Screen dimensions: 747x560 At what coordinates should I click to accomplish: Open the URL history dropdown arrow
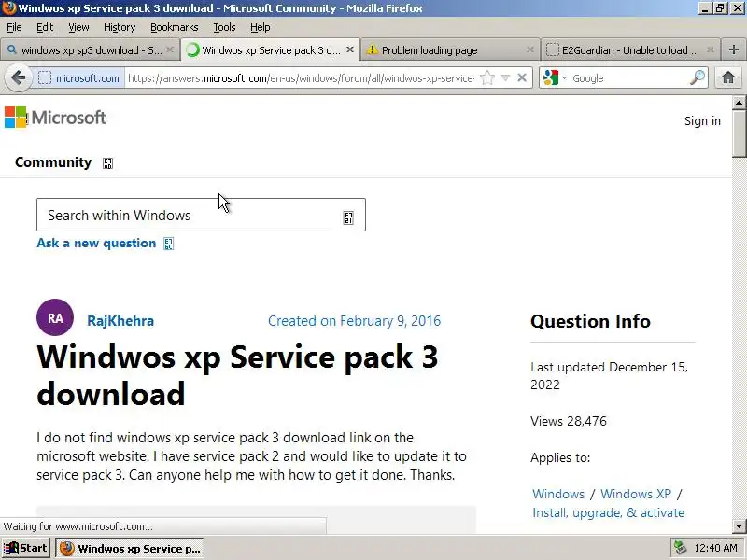point(505,77)
